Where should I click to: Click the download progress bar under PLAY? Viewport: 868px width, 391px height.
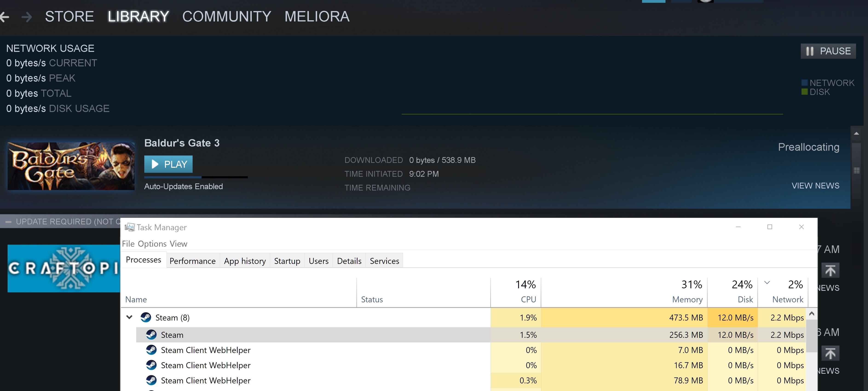coord(196,178)
